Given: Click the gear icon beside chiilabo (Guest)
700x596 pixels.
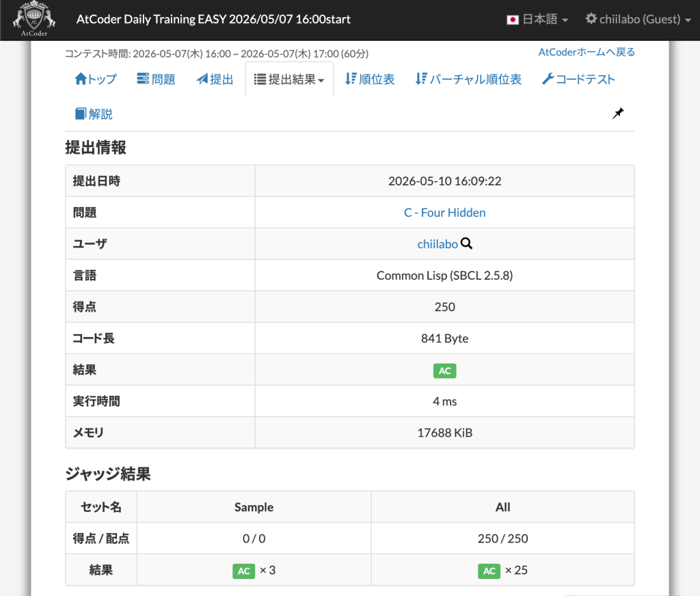Looking at the screenshot, I should coord(591,18).
